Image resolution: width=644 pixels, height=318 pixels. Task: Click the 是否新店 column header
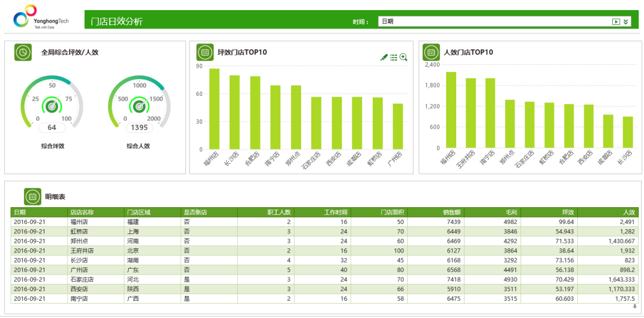point(209,212)
